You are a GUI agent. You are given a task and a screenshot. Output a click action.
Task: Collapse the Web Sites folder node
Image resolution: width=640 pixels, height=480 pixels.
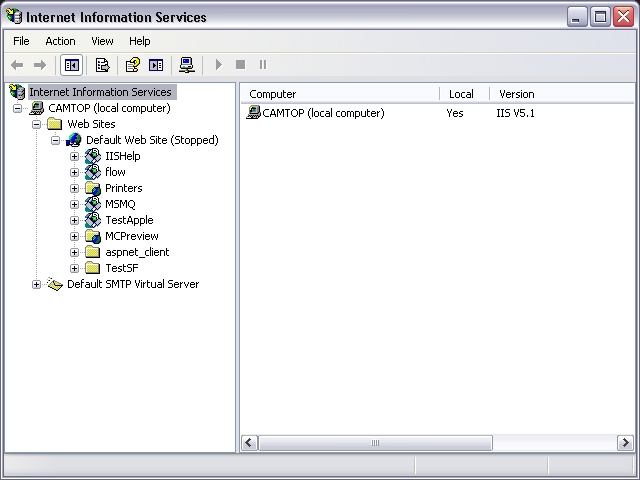click(x=37, y=124)
